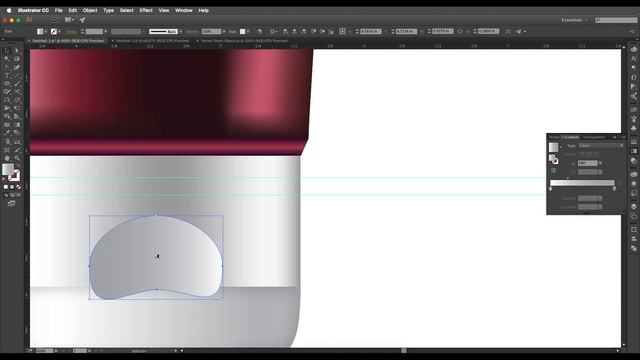This screenshot has width=640, height=360.
Task: Select the Curvature tool
Action: pyautogui.click(x=17, y=67)
